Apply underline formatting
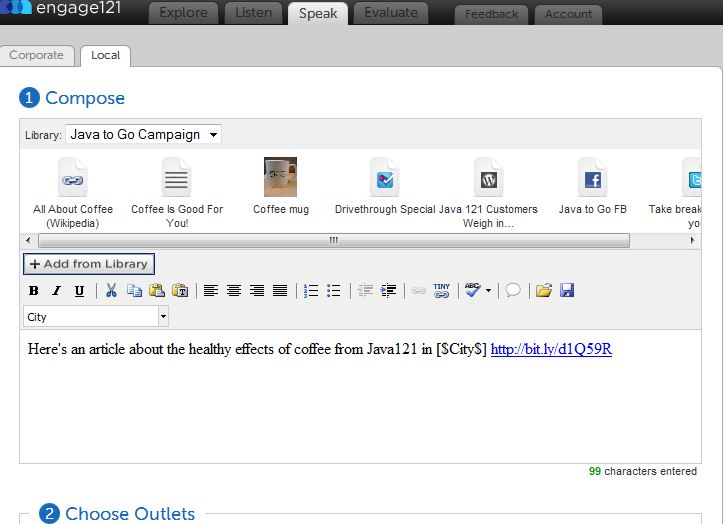 (80, 291)
